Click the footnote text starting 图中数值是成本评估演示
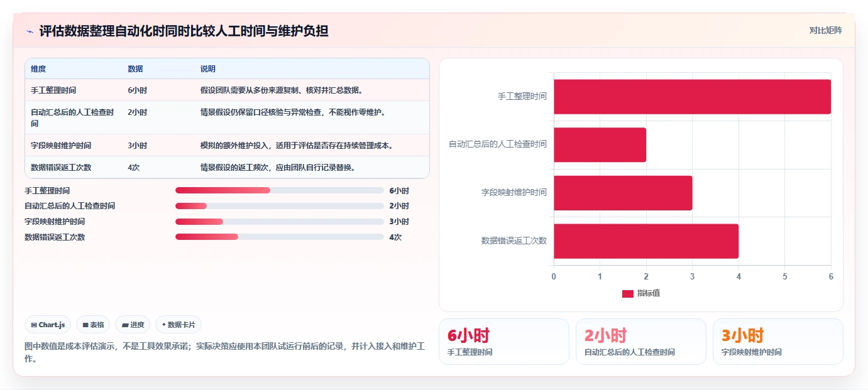Image resolution: width=868 pixels, height=390 pixels. tap(225, 352)
